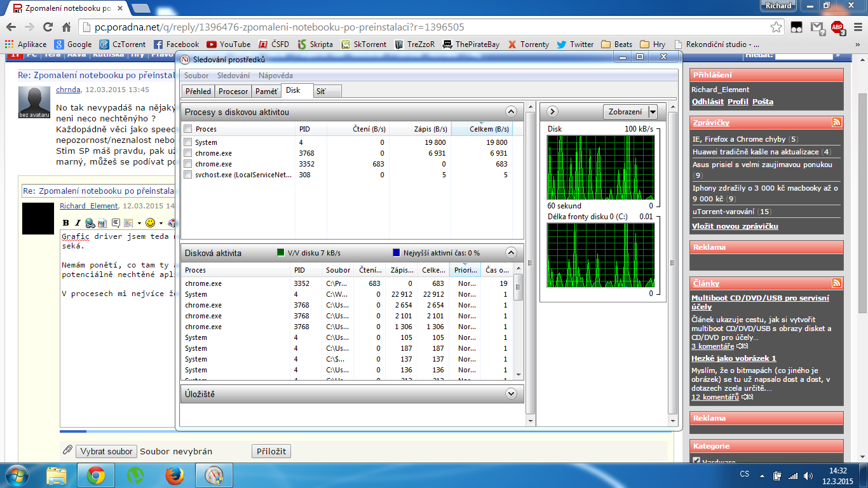
Task: Show hidden system tray icons arrow
Action: [x=762, y=475]
